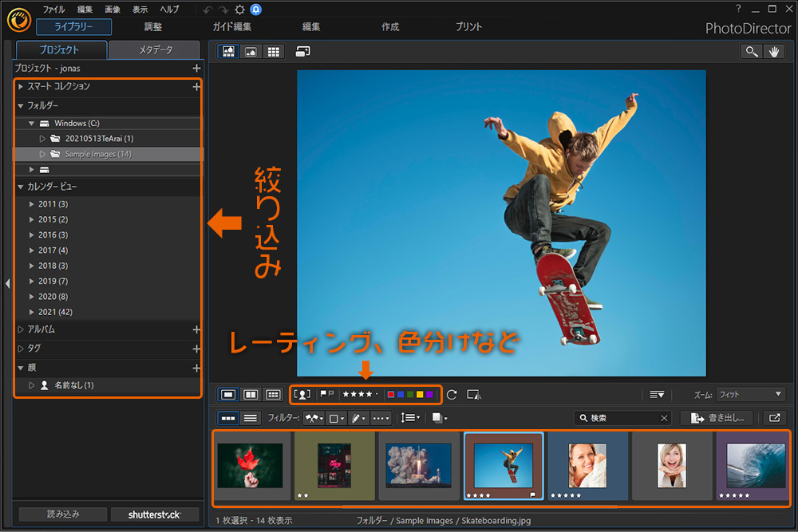The image size is (798, 532).
Task: Apply the blue color label
Action: pyautogui.click(x=401, y=394)
